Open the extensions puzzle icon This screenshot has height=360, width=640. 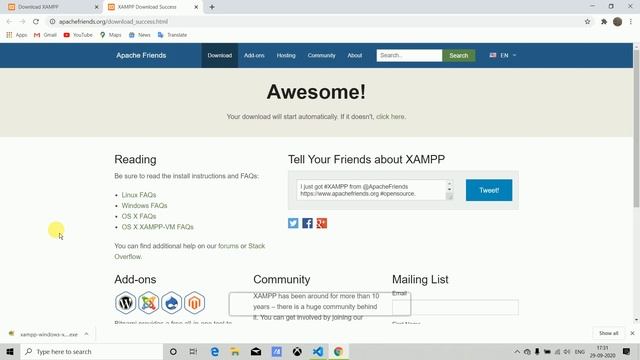[x=604, y=22]
